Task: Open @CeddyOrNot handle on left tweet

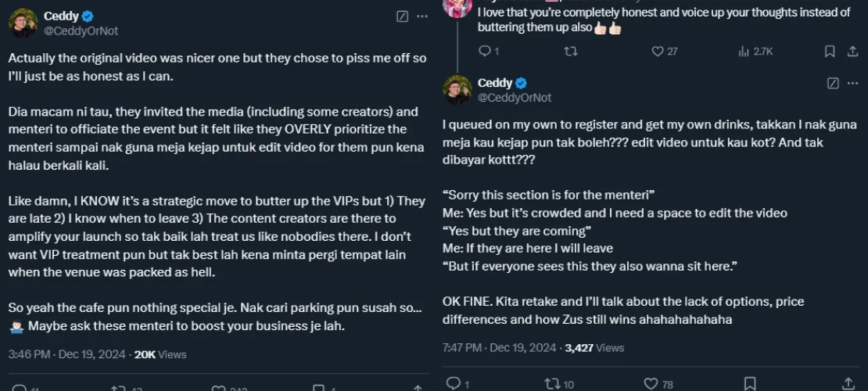Action: pyautogui.click(x=81, y=30)
